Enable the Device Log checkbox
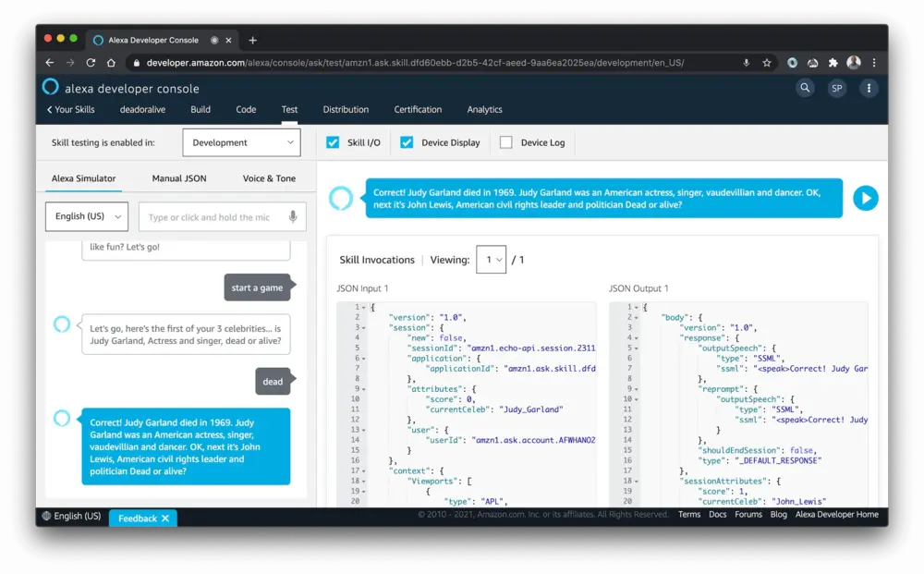The width and height of the screenshot is (924, 574). tap(505, 142)
